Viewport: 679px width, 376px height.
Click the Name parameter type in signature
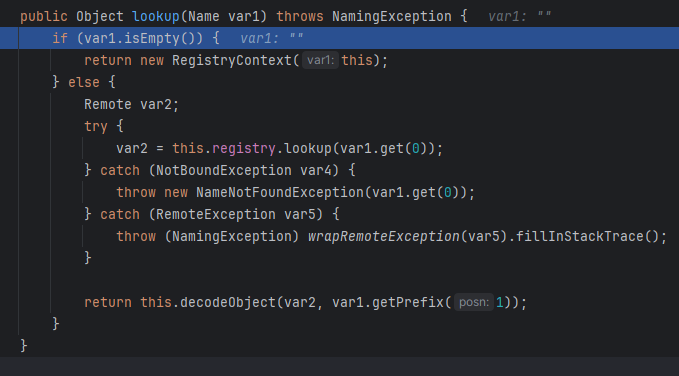coord(204,16)
